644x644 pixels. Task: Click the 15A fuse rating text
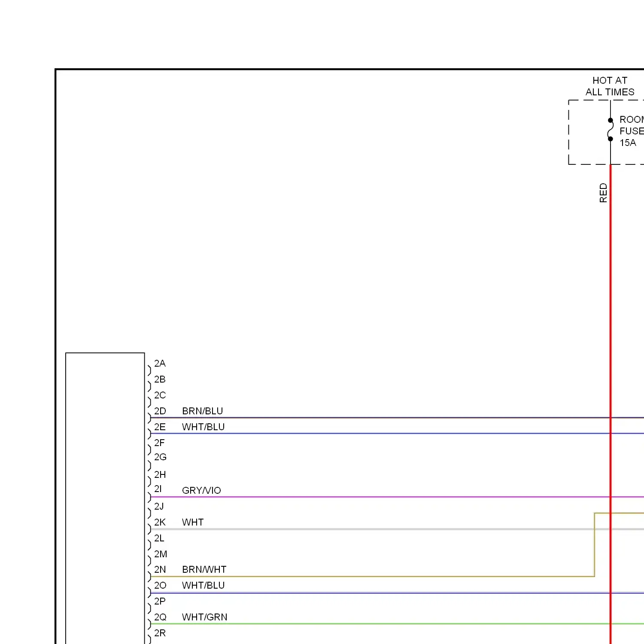pos(628,143)
